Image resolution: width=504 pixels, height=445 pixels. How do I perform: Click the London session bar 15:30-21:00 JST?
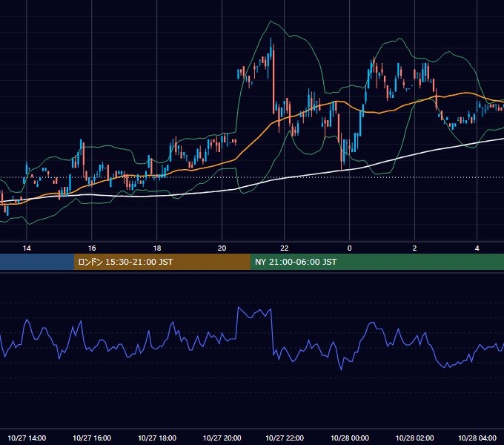162,262
